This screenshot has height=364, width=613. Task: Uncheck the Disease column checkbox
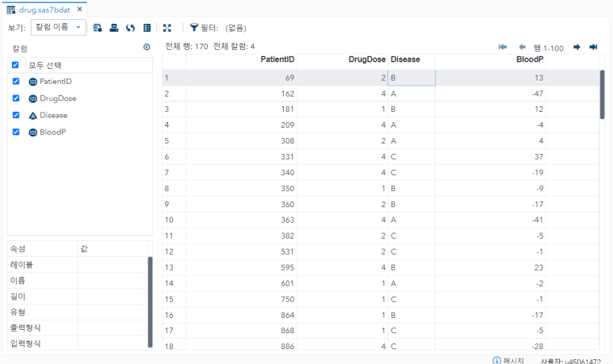point(16,115)
